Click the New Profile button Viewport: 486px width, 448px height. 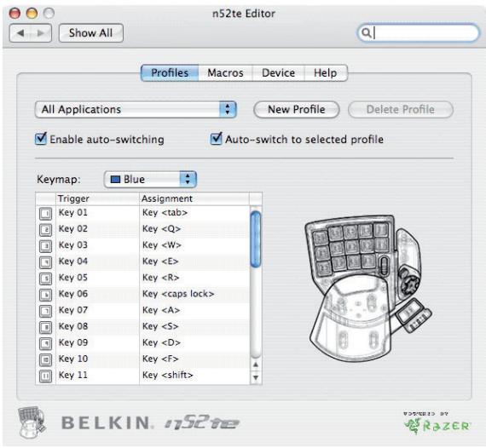click(297, 110)
